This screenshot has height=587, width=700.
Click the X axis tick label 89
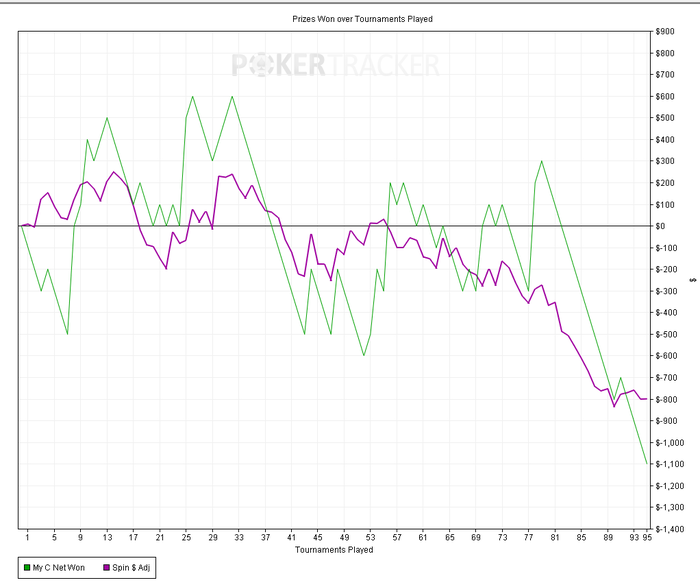tap(608, 537)
